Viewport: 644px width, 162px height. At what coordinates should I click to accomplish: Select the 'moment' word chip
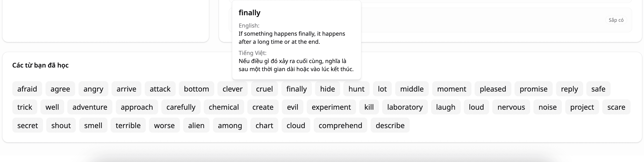point(451,89)
